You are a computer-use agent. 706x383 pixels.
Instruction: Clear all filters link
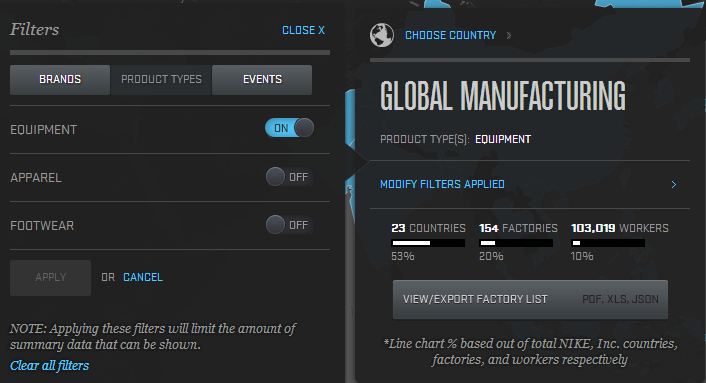click(50, 365)
